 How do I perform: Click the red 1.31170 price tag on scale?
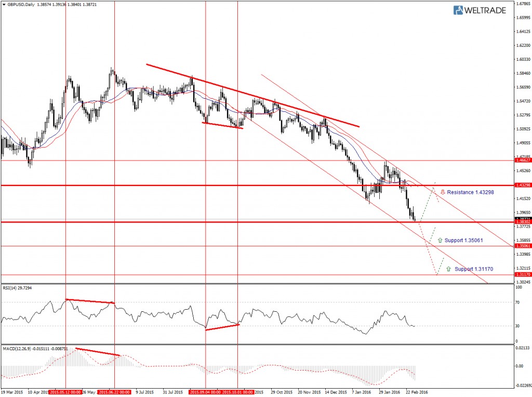pyautogui.click(x=523, y=274)
